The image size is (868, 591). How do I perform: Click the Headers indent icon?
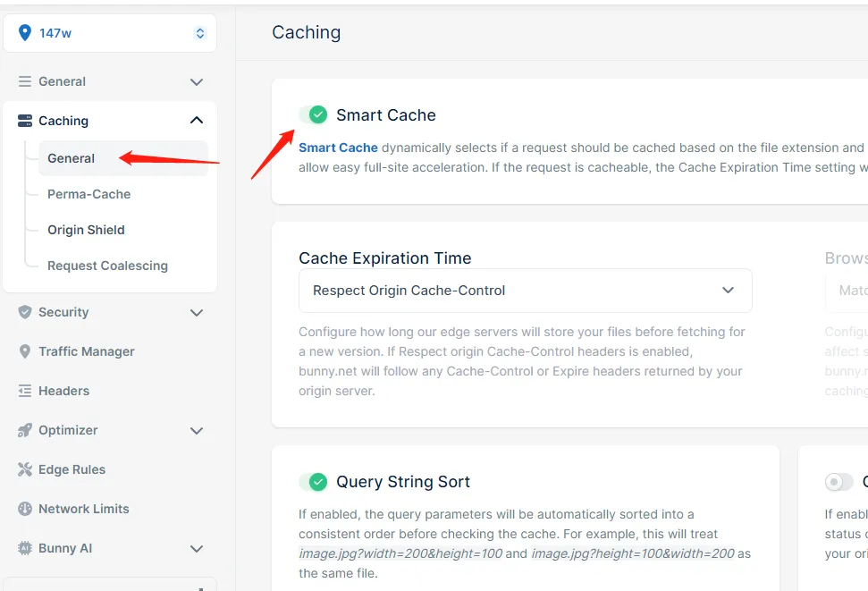tap(25, 391)
